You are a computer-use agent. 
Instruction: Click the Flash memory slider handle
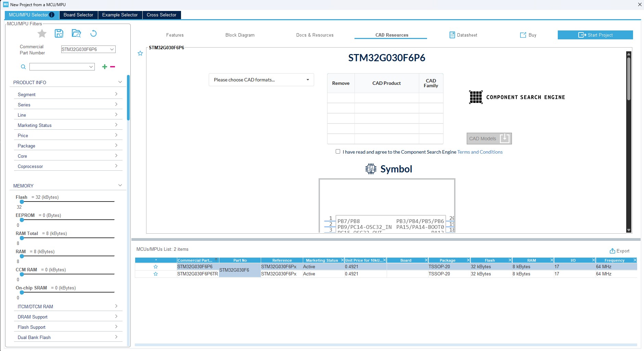pos(22,202)
